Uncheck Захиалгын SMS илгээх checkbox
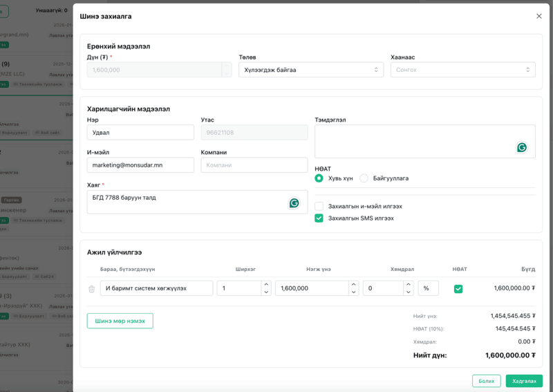This screenshot has height=392, width=553. click(x=319, y=218)
